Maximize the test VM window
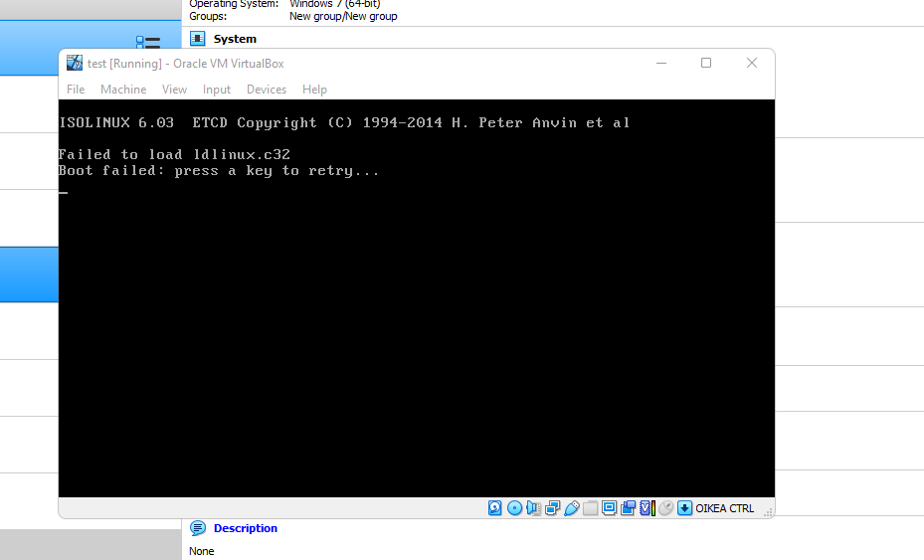Viewport: 924px width, 560px height. (x=706, y=63)
